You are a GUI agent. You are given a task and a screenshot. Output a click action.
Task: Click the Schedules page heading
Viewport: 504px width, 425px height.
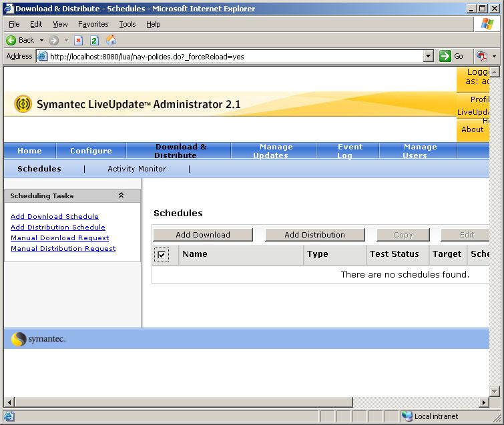(178, 213)
